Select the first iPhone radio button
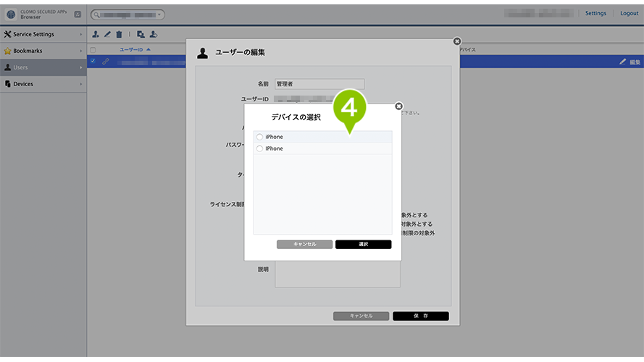Viewport: 644px width, 362px height. click(259, 137)
